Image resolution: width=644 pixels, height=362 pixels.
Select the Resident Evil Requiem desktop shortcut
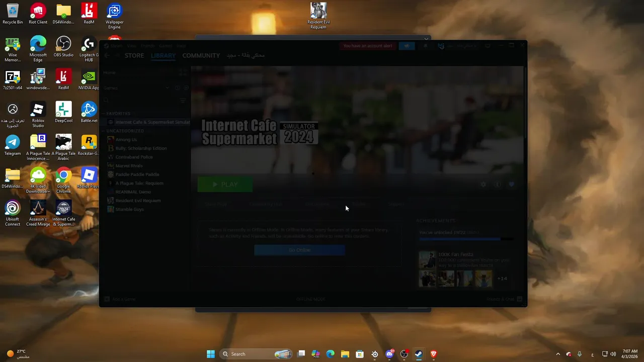pyautogui.click(x=318, y=16)
